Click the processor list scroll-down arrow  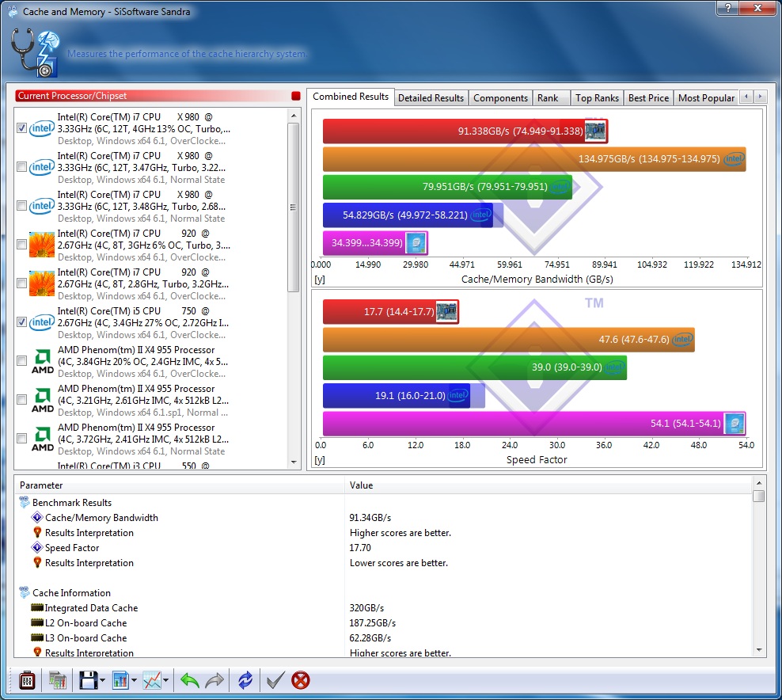pyautogui.click(x=294, y=462)
